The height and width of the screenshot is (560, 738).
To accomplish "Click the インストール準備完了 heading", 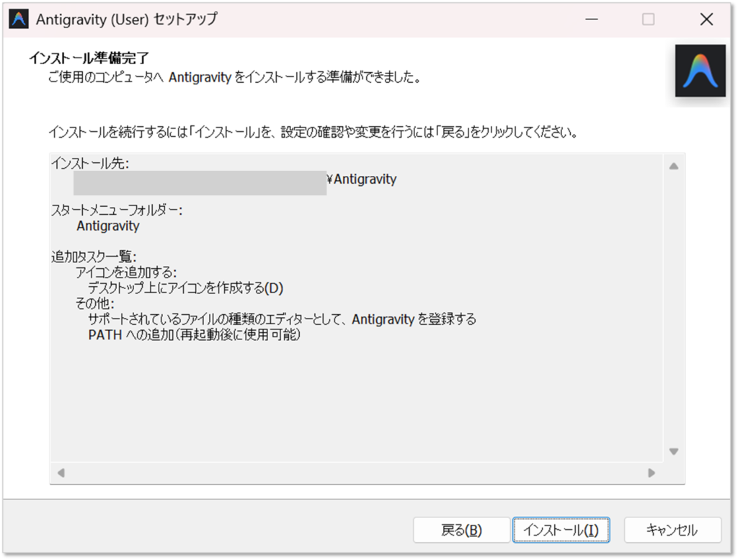I will pos(90,57).
